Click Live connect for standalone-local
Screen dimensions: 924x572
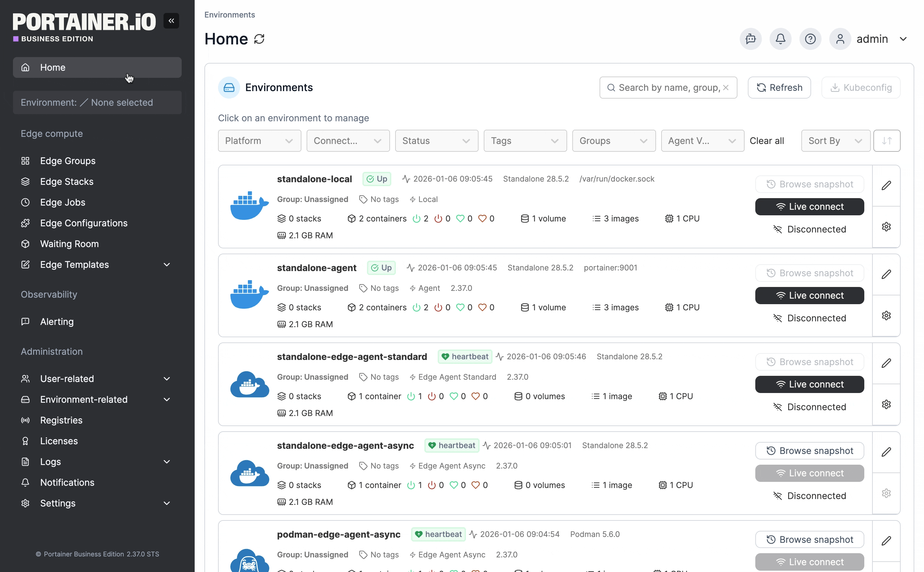809,207
